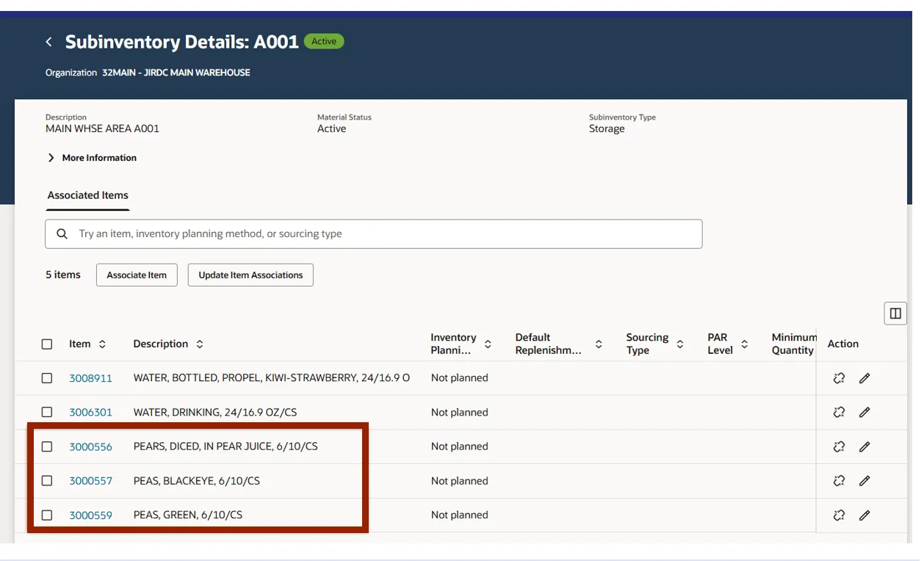Click the disassociate icon for item 3008911
Image resolution: width=924 pixels, height=561 pixels.
(x=839, y=378)
